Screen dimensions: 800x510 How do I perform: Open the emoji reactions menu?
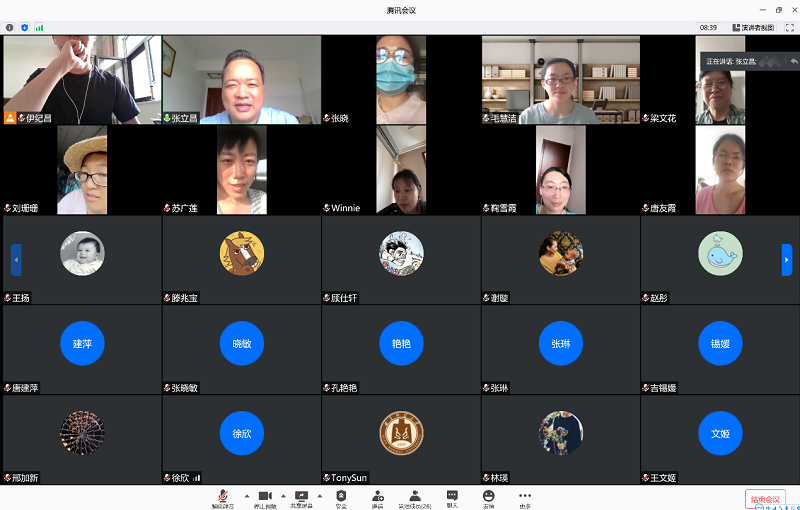(x=488, y=497)
